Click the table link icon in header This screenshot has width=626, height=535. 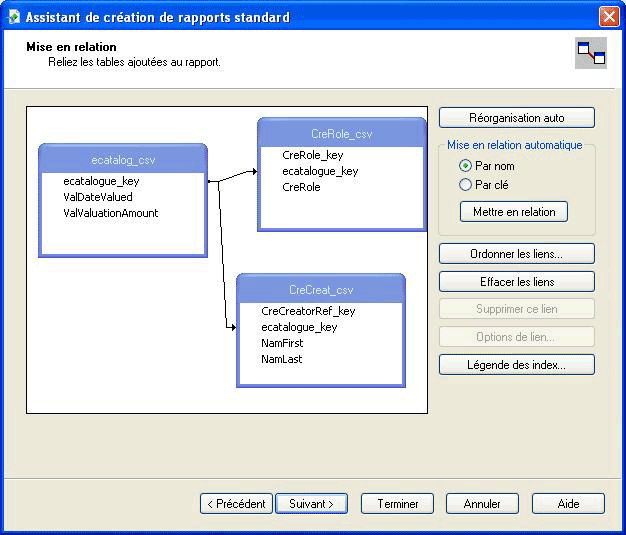(x=591, y=53)
